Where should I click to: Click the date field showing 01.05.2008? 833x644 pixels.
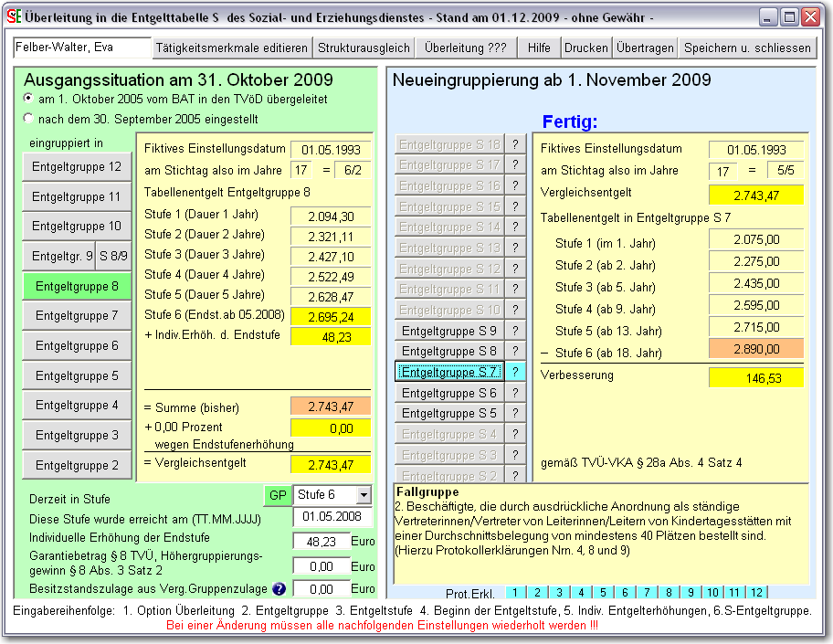point(332,516)
